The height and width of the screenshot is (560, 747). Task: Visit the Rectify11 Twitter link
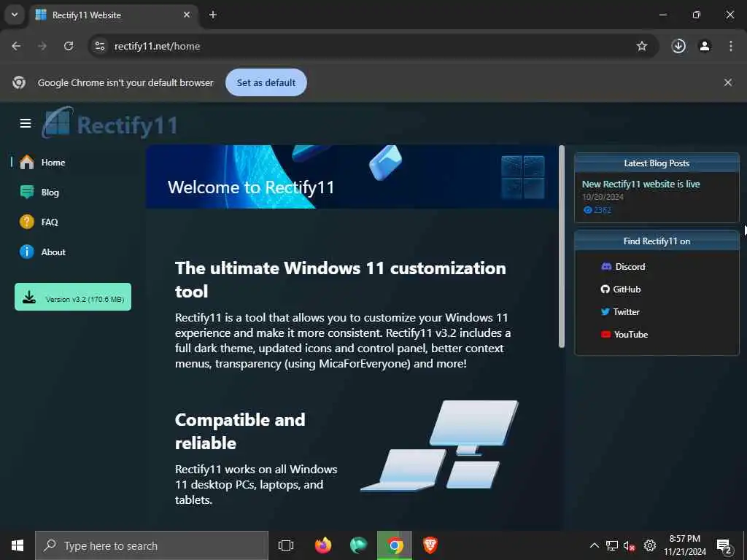(620, 312)
